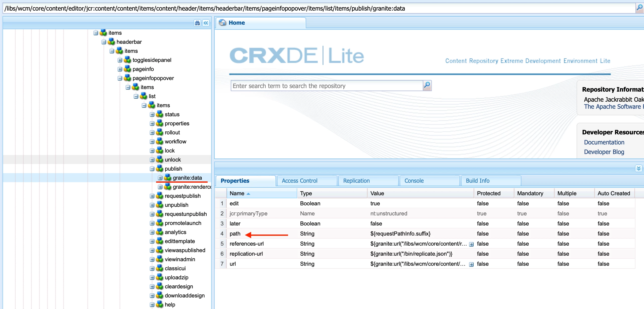Screen dimensions: 644x309
Task: Expand the togglesidepanel node
Action: click(x=120, y=60)
